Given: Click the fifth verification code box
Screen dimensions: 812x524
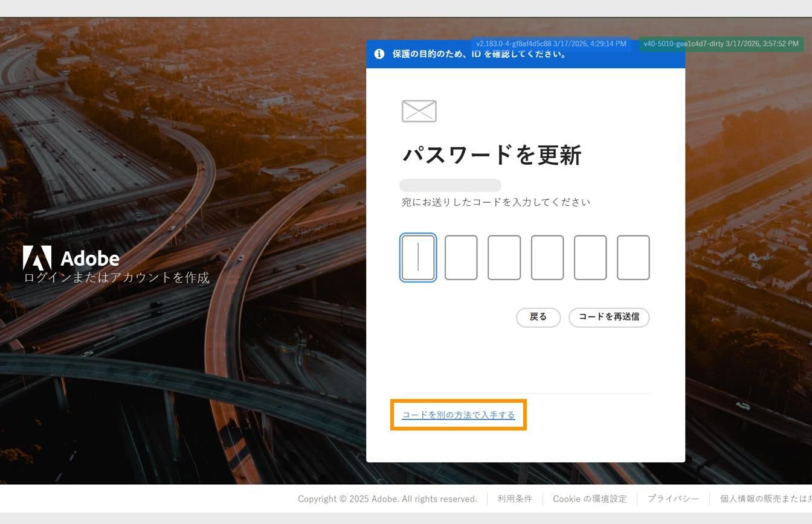Looking at the screenshot, I should tap(590, 258).
